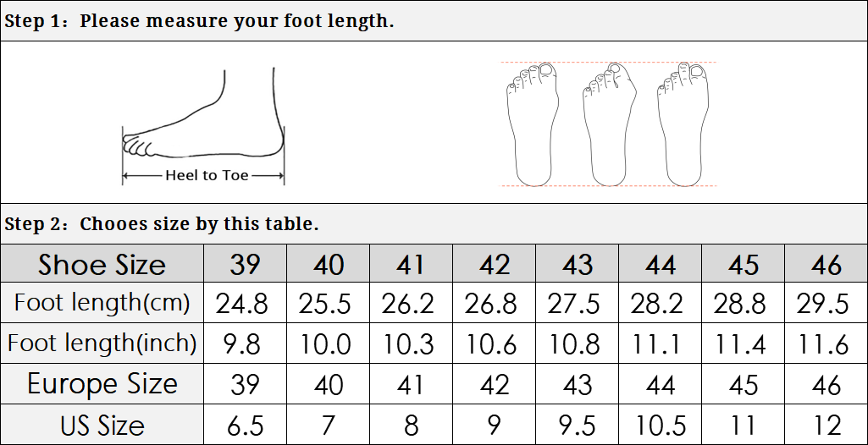This screenshot has width=868, height=445.
Task: Click the Foot length(inch) row label
Action: (102, 343)
